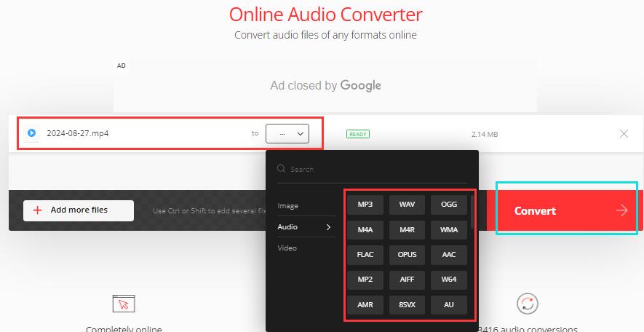This screenshot has height=332, width=644.
Task: Choose WMA format
Action: 449,230
